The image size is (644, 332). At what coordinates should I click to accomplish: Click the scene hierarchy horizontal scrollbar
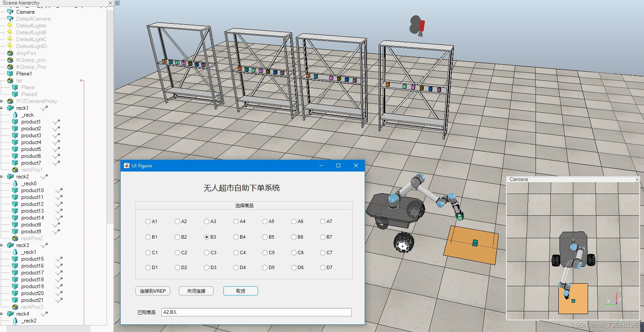point(48,329)
